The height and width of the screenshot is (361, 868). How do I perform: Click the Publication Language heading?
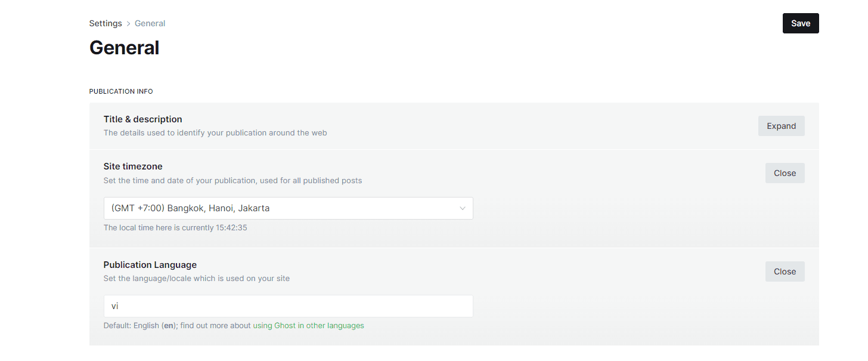coord(150,264)
